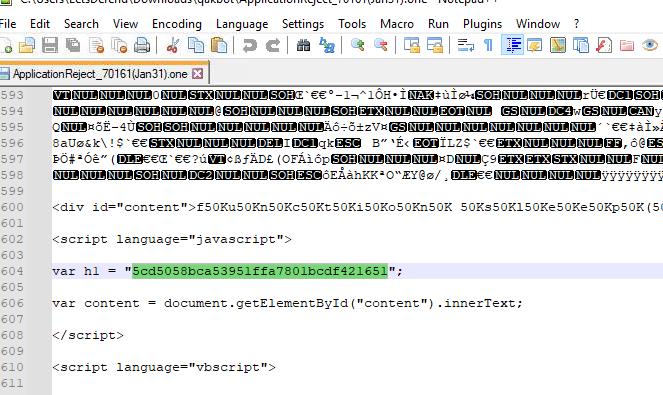Click line number 600 in margin
The width and height of the screenshot is (663, 395).
coord(12,207)
